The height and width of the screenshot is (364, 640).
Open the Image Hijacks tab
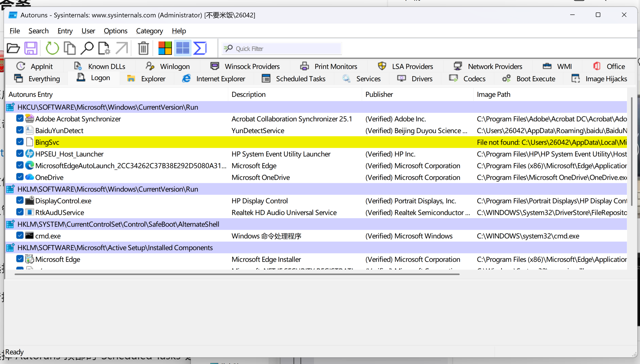(599, 79)
